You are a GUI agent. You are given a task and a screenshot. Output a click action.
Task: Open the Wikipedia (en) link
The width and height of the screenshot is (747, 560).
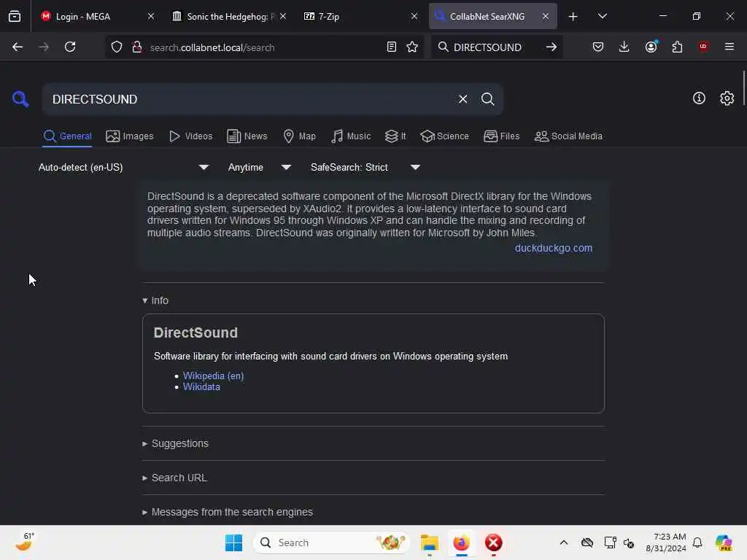pyautogui.click(x=214, y=376)
